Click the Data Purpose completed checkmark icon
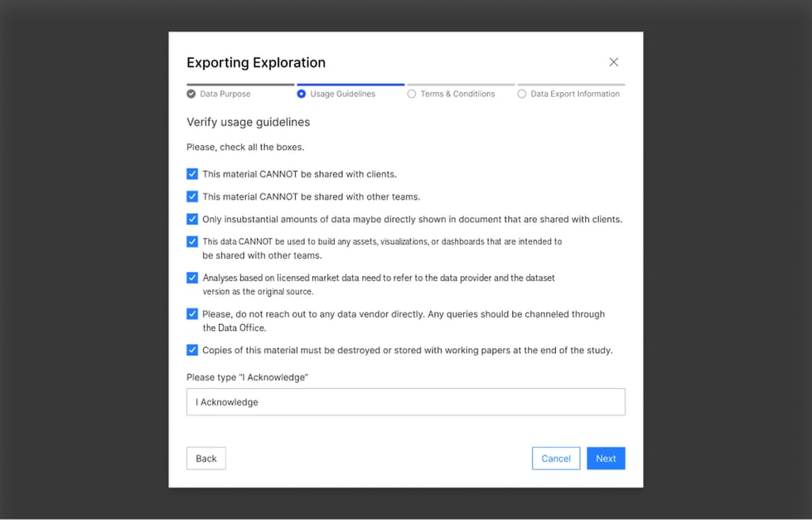 (x=191, y=94)
